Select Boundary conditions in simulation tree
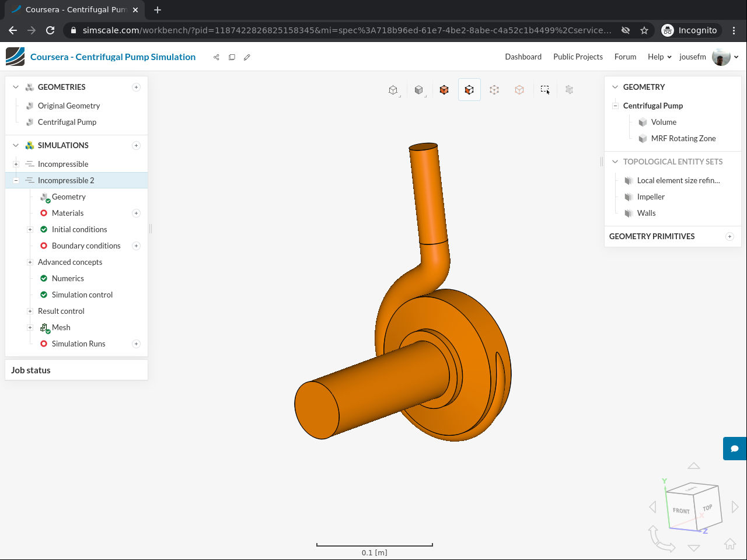Viewport: 747px width, 560px height. 86,246
